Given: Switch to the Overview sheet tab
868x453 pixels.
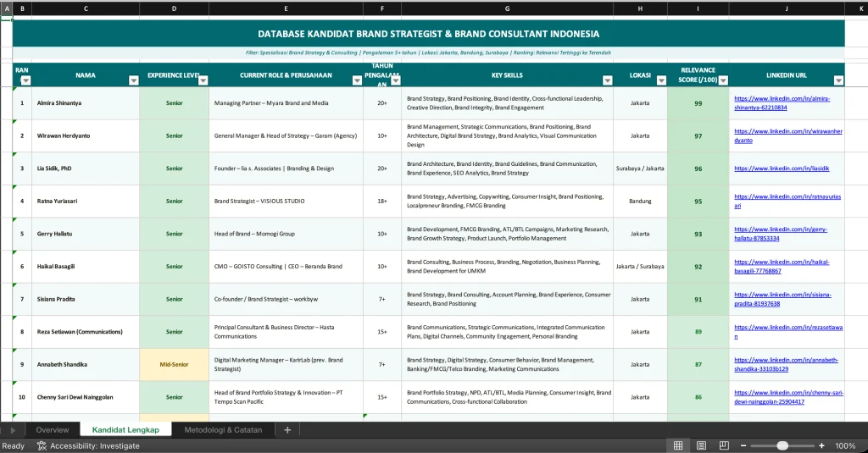Looking at the screenshot, I should pyautogui.click(x=53, y=430).
